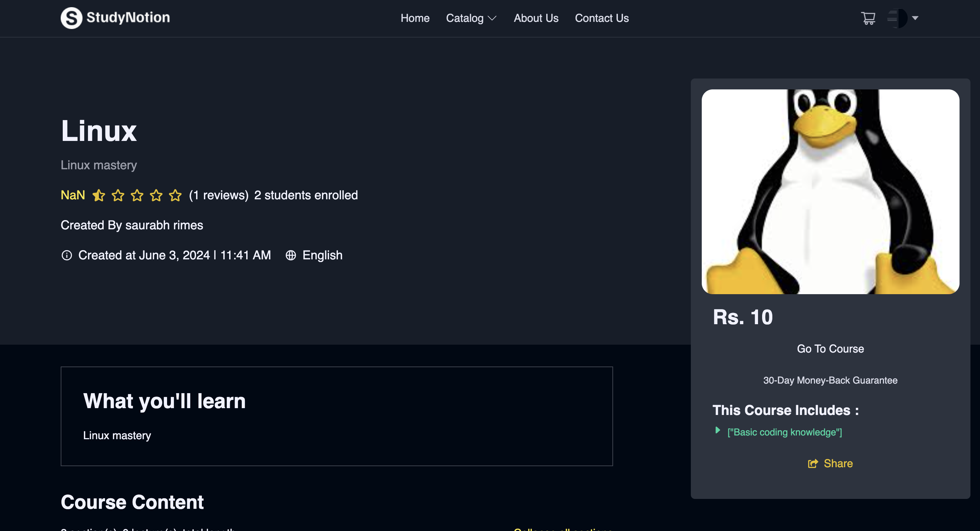Click the share arrow icon

813,463
